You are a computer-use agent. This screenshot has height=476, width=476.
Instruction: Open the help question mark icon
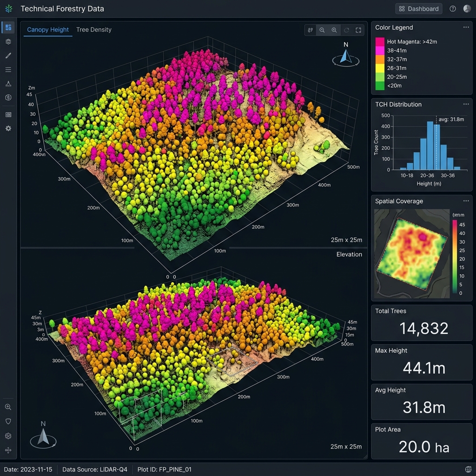point(453,9)
